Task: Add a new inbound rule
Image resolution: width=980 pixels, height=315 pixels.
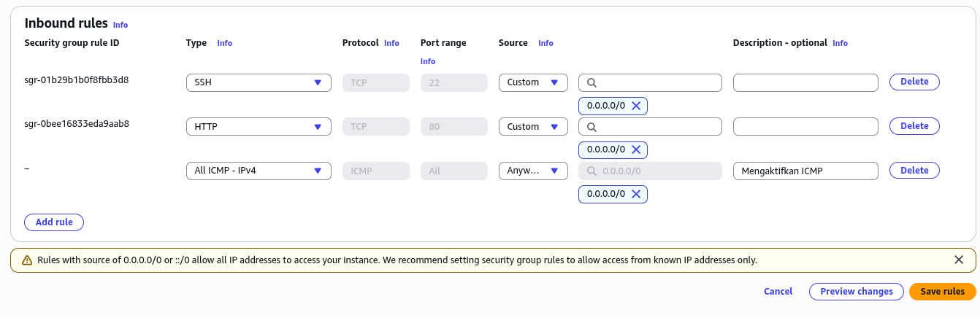Action: (54, 222)
